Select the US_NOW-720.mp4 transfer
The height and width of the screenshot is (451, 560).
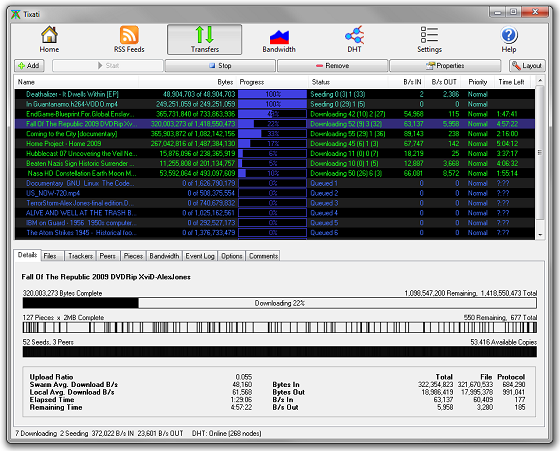pyautogui.click(x=275, y=193)
